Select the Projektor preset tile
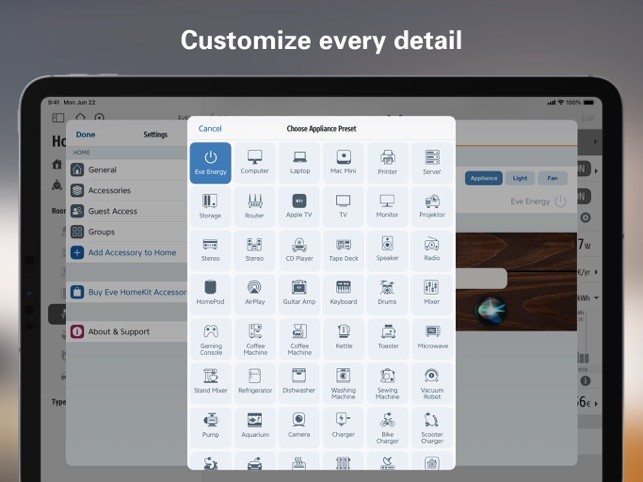This screenshot has height=482, width=643. point(432,206)
